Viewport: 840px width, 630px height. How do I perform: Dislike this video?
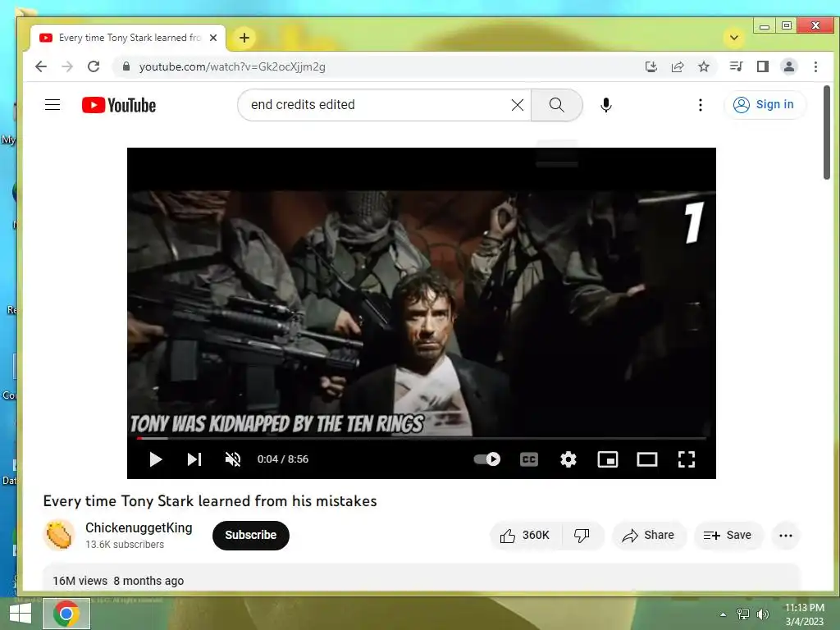(x=582, y=535)
